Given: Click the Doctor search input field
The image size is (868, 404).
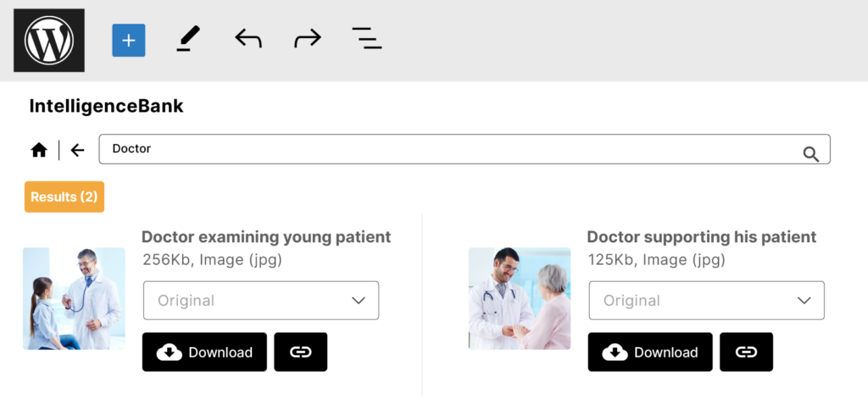Looking at the screenshot, I should 449,149.
